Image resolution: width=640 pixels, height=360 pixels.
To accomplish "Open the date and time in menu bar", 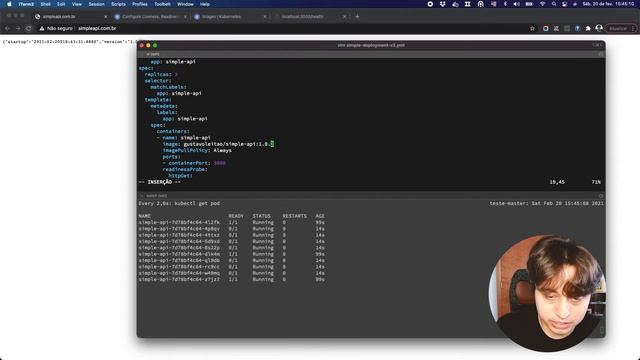I will pos(608,4).
